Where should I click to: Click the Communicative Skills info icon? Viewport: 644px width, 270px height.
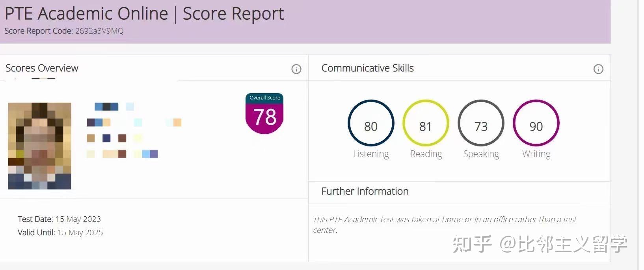[x=598, y=69]
